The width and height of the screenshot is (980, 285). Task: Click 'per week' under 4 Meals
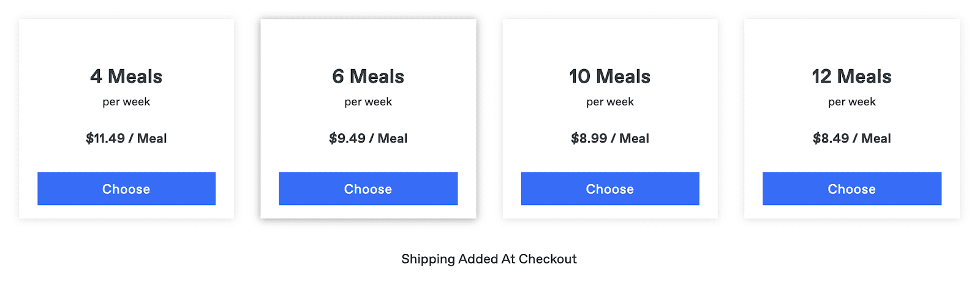click(126, 102)
